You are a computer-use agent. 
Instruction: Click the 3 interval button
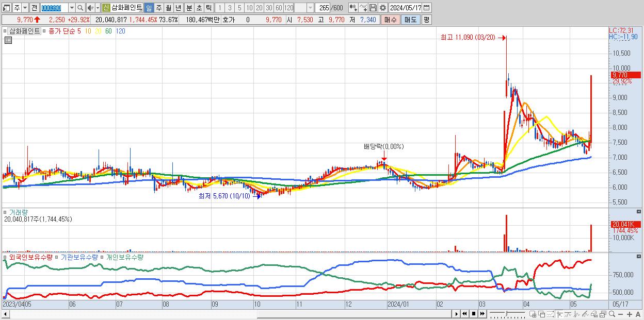point(230,8)
